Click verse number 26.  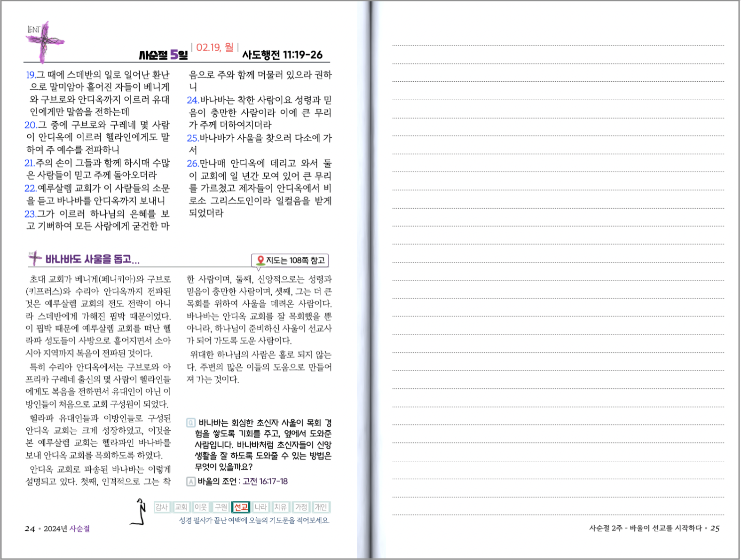tap(193, 164)
